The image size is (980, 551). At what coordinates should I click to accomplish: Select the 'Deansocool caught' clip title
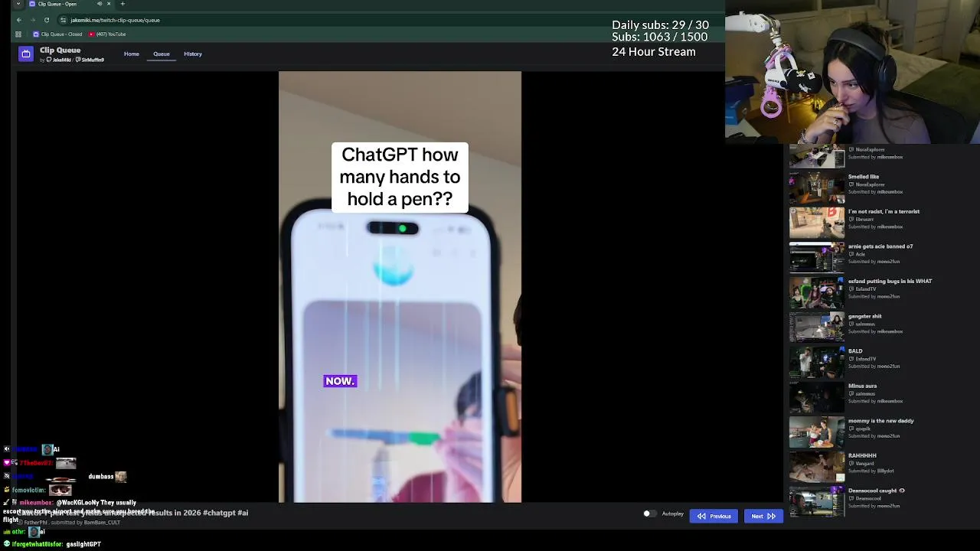pos(872,491)
